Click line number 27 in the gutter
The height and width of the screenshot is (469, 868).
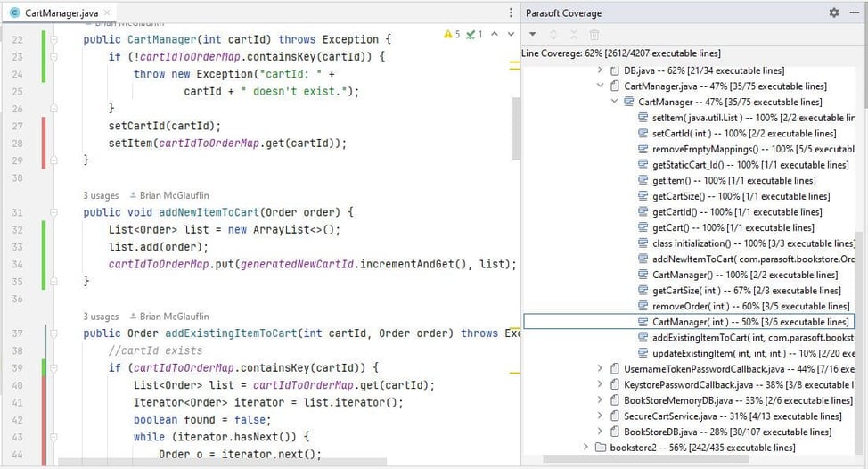click(x=18, y=126)
